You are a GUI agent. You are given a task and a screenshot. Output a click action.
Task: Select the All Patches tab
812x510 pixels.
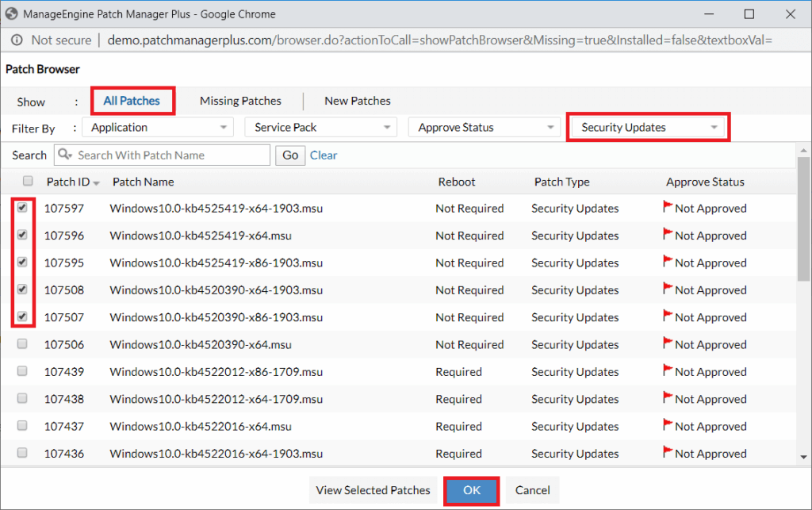pos(132,101)
